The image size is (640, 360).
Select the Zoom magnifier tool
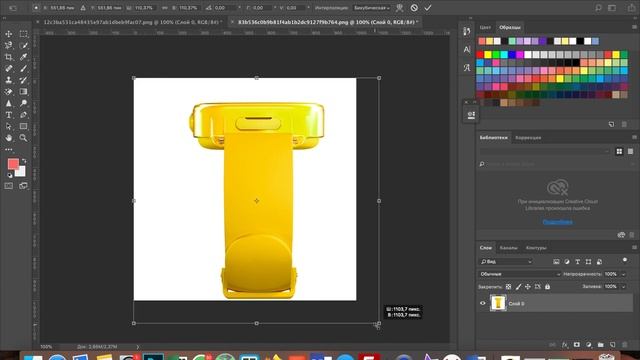pyautogui.click(x=24, y=138)
